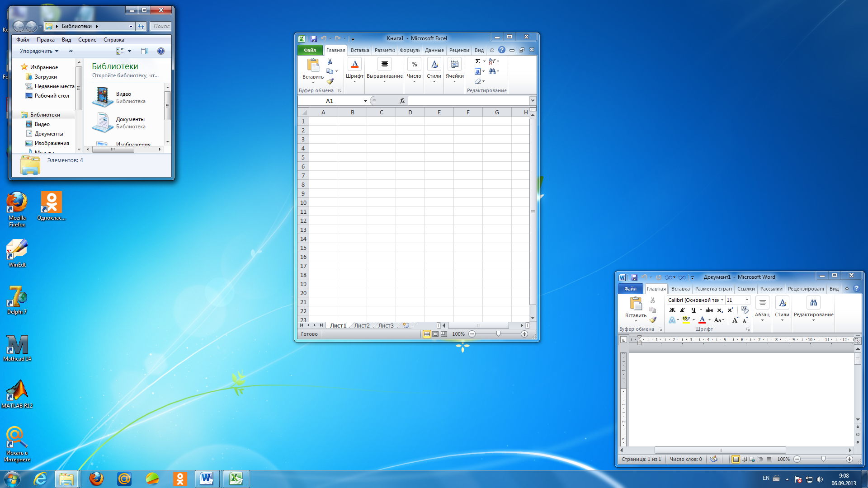Click the Subscript icon in Word
The image size is (868, 488).
720,310
